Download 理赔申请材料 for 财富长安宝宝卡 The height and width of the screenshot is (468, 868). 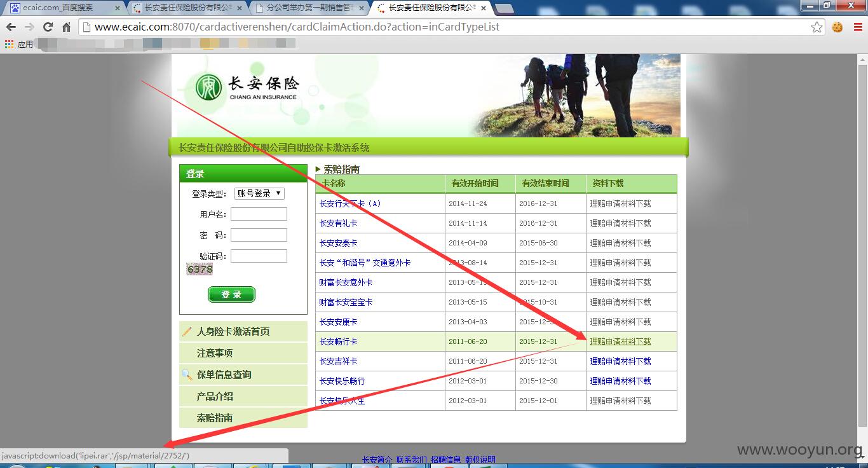(620, 302)
